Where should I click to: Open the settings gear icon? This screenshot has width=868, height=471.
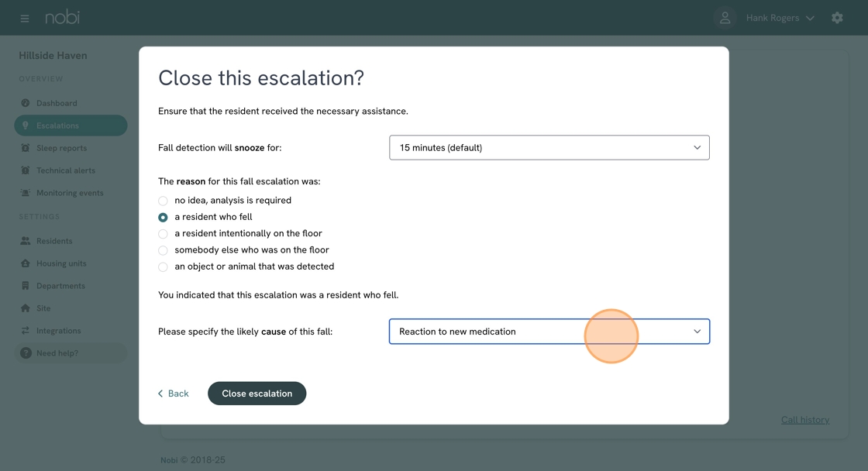coord(837,18)
